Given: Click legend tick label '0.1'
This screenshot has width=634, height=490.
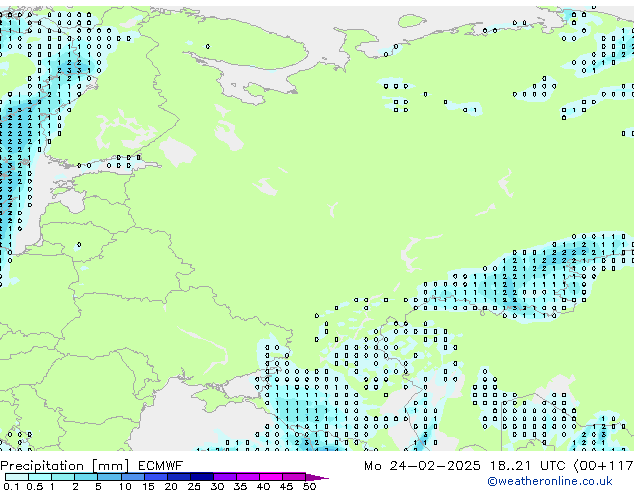Looking at the screenshot, I should [11, 486].
